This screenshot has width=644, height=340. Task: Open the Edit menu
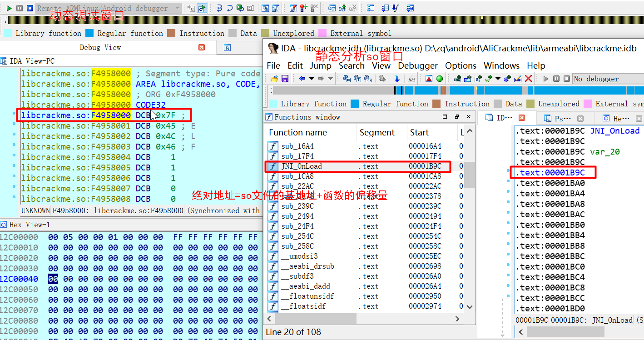[x=295, y=66]
